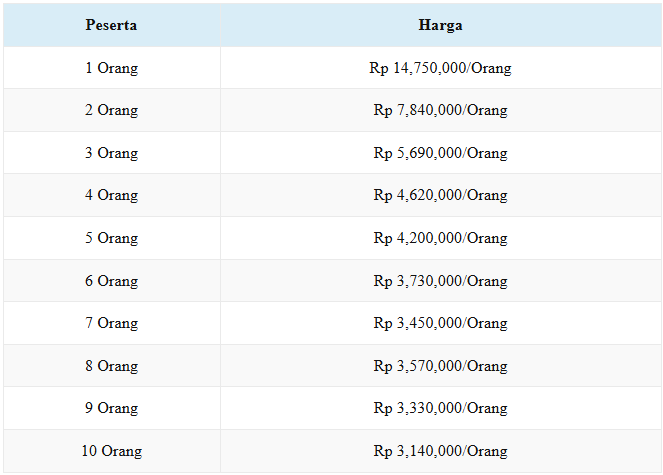Screen dimensions: 663x475
Task: Click the Rp 3,570,000/Orang price cell
Action: click(x=440, y=366)
